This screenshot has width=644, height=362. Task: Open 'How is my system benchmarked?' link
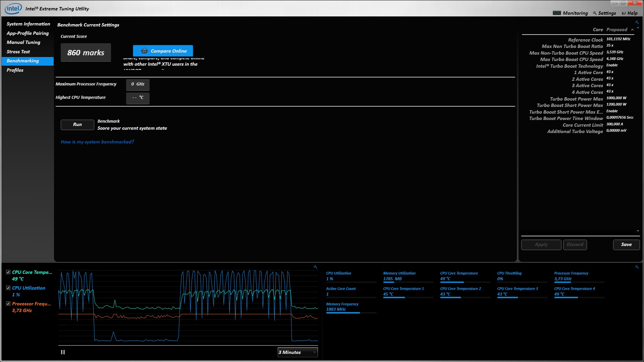[x=97, y=142]
